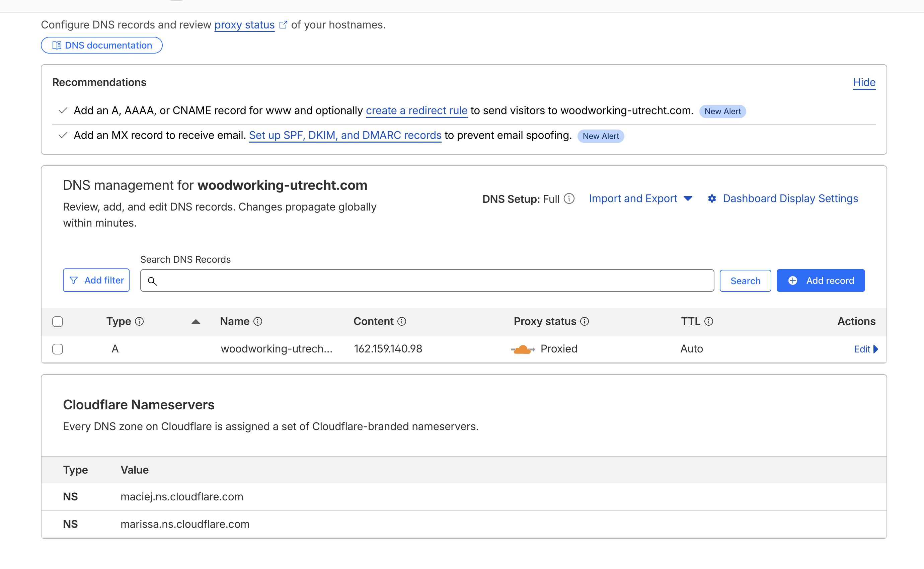
Task: Click the TTL column header
Action: [691, 321]
